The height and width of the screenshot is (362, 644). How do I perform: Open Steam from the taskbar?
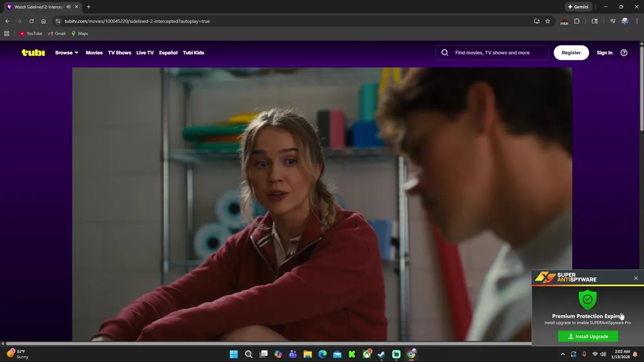coord(381,354)
